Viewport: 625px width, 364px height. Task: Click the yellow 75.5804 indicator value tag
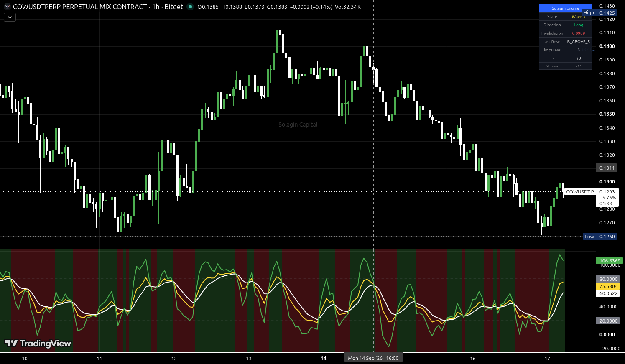tap(608, 286)
